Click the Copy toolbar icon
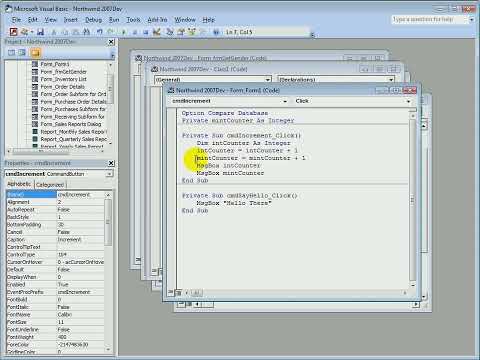 65,32
